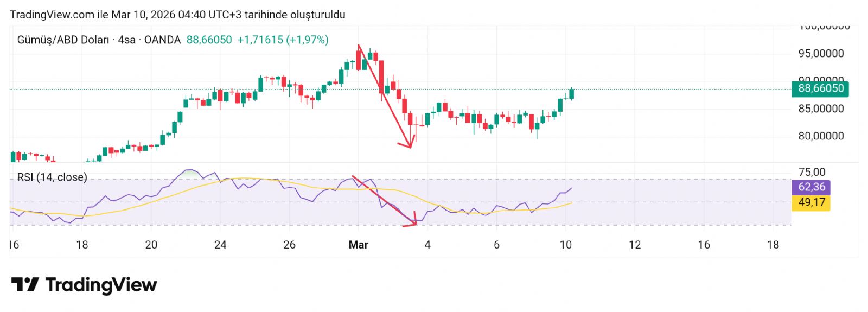This screenshot has width=868, height=312.
Task: Click the RSI (14, close) indicator label
Action: 52,177
